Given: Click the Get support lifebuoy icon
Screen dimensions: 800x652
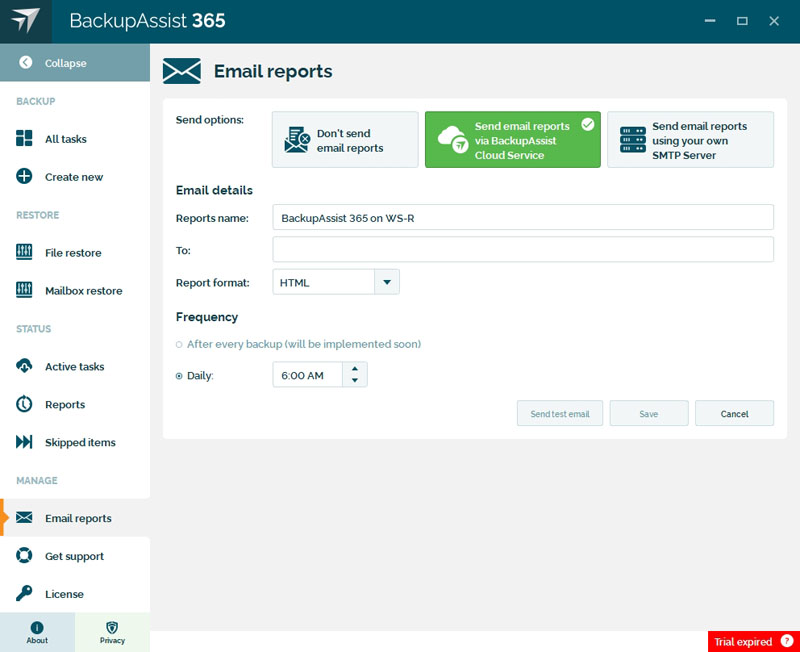Looking at the screenshot, I should (x=24, y=555).
